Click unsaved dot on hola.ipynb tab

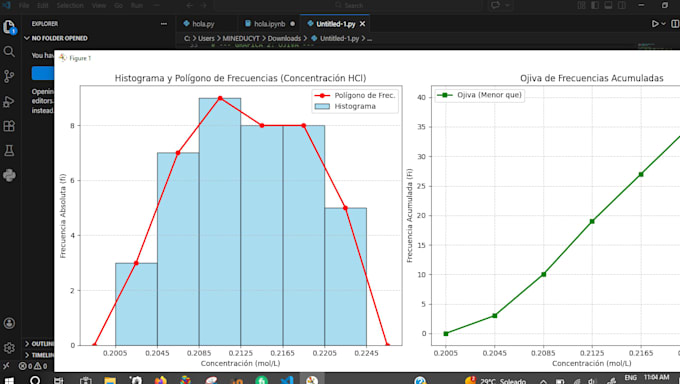pos(292,24)
